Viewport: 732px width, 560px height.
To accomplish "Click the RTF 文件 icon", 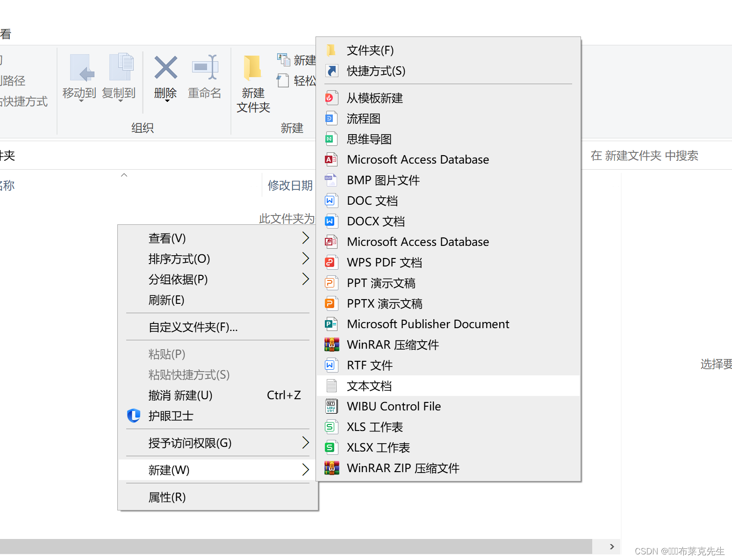I will pos(331,365).
